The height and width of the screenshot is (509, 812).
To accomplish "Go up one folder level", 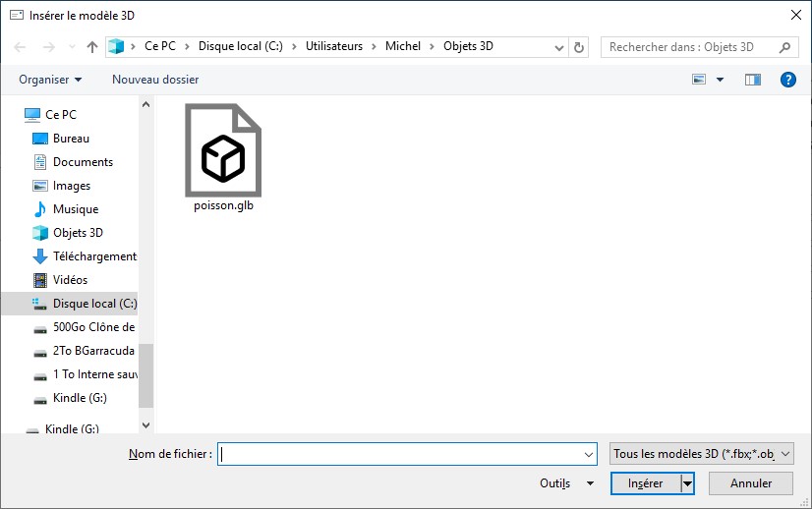I will point(92,47).
